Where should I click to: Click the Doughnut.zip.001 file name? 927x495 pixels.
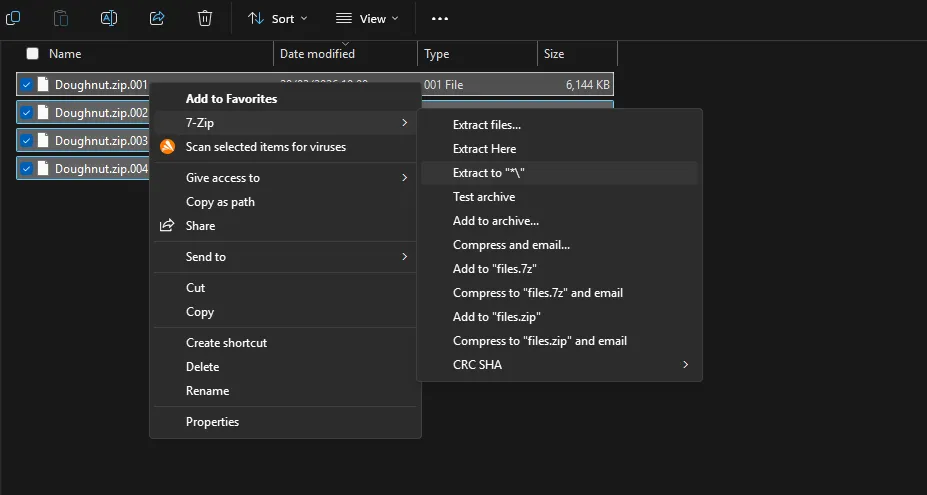click(x=101, y=85)
